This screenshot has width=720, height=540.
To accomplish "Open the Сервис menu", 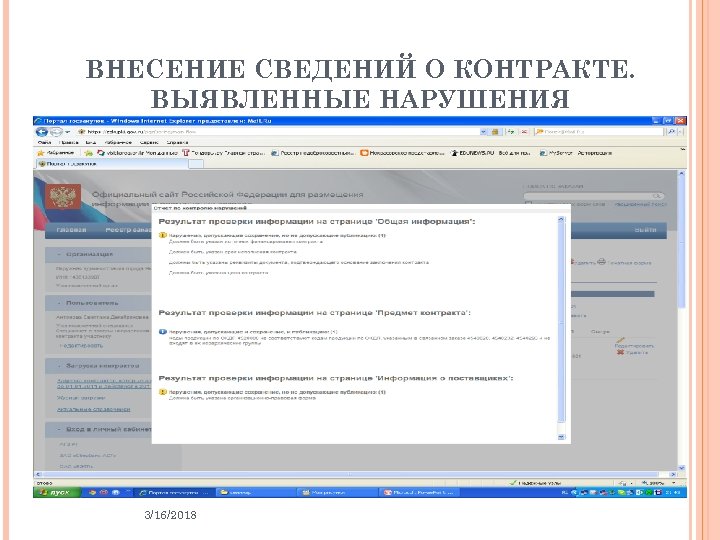I will (149, 142).
